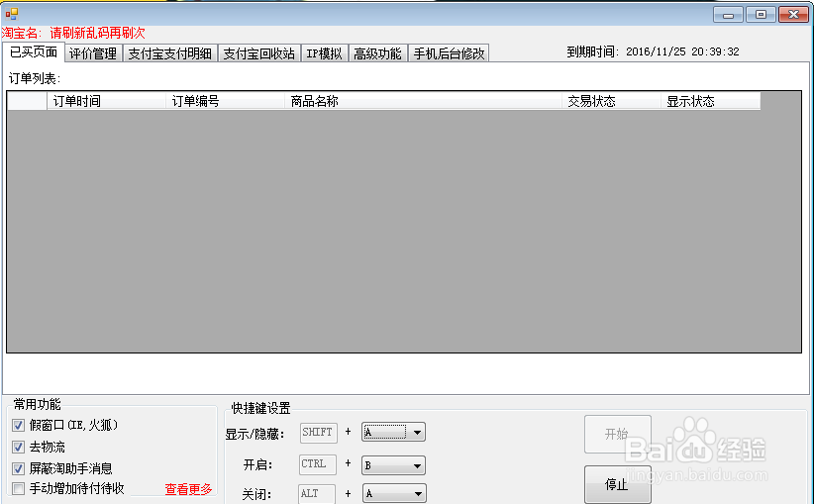Open the 手机后台修改 tab
This screenshot has height=504, width=814.
(x=449, y=53)
